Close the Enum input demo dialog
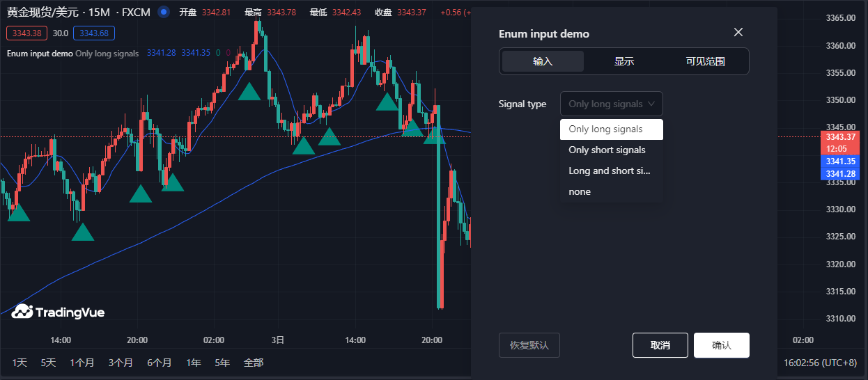This screenshot has height=380, width=868. coord(738,33)
